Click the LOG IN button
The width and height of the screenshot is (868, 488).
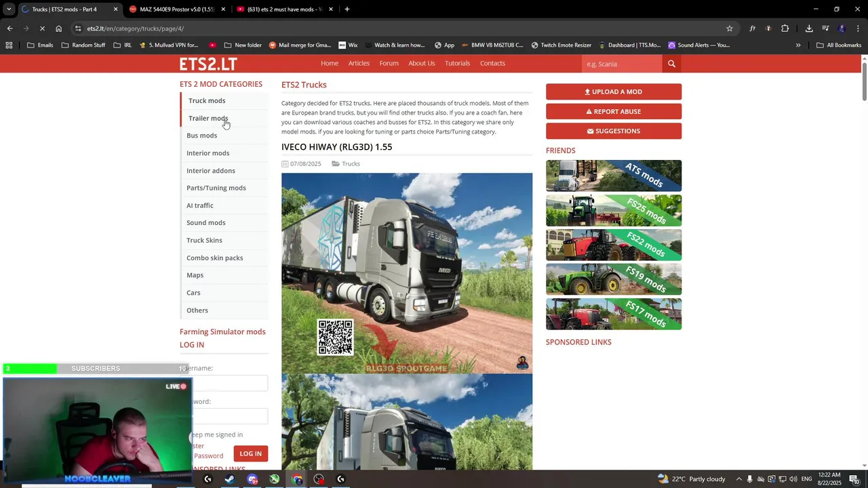coord(250,453)
